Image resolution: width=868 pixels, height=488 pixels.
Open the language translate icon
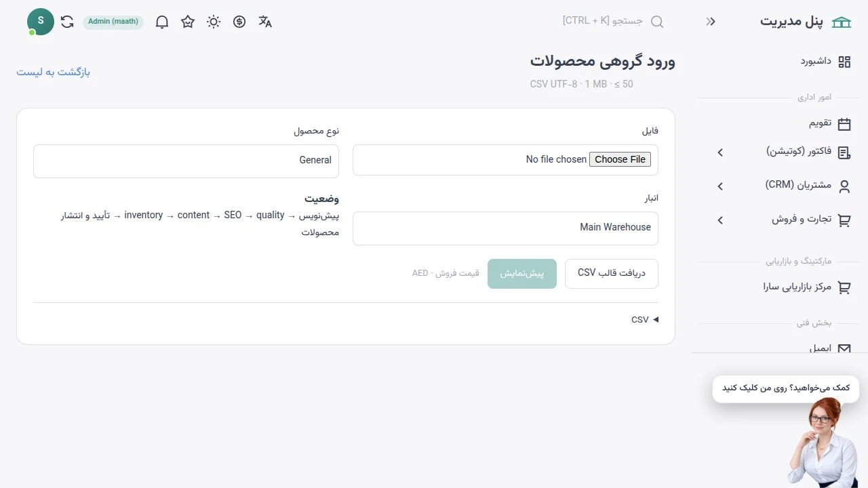(265, 22)
